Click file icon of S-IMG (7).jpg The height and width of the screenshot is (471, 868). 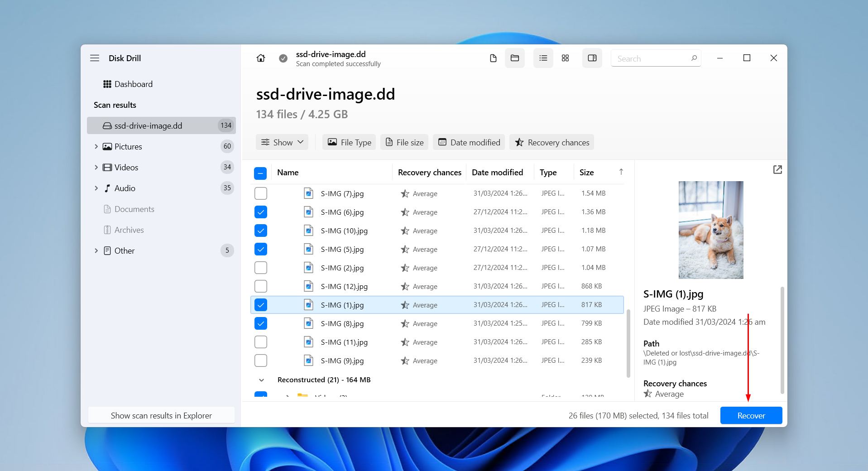308,193
